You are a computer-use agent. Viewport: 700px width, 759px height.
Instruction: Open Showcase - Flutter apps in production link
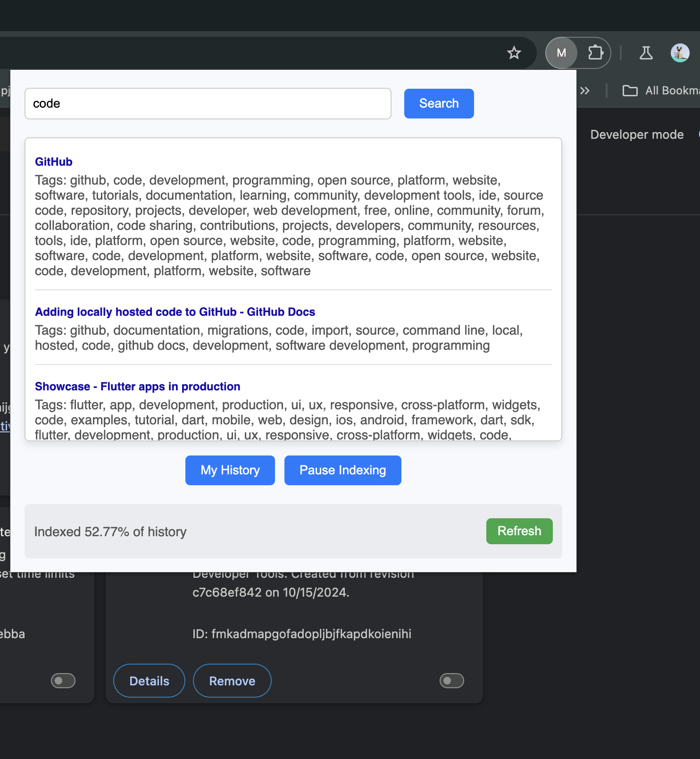137,387
